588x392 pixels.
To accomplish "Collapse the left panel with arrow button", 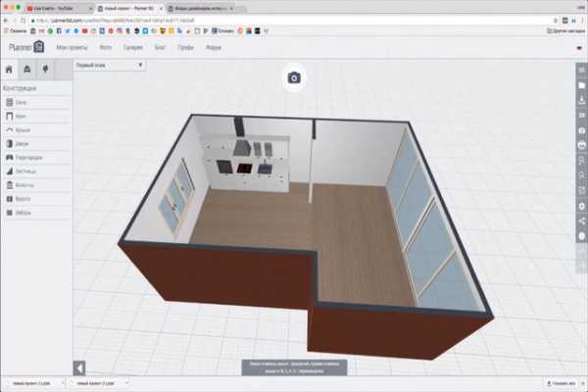I will (79, 367).
